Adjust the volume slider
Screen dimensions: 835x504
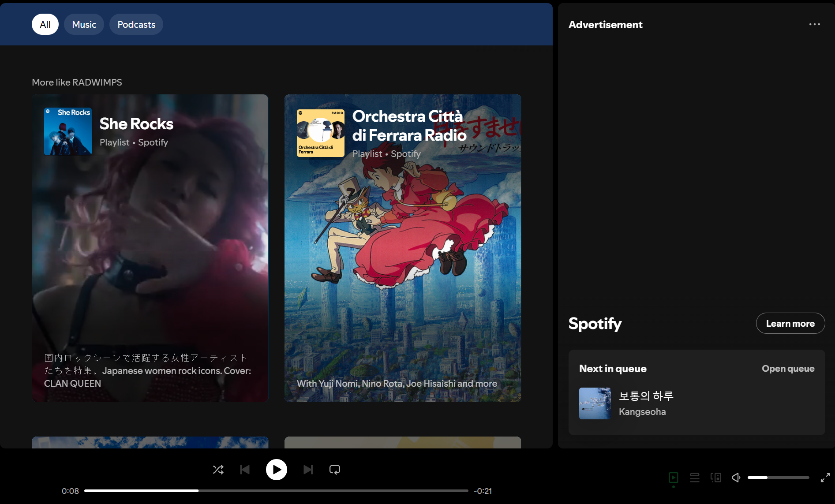click(x=779, y=478)
